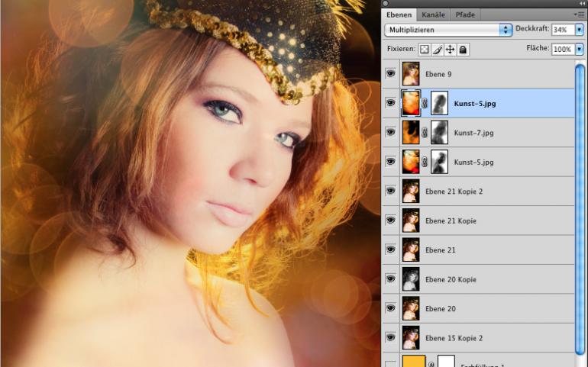This screenshot has height=367, width=588.
Task: Open the Multiplizieren blend mode dropdown
Action: pyautogui.click(x=448, y=30)
